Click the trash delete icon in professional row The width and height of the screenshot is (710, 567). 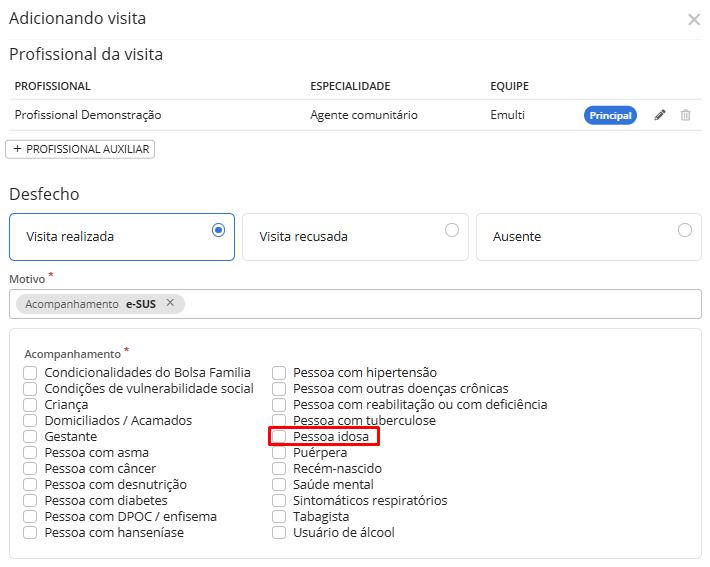(686, 115)
